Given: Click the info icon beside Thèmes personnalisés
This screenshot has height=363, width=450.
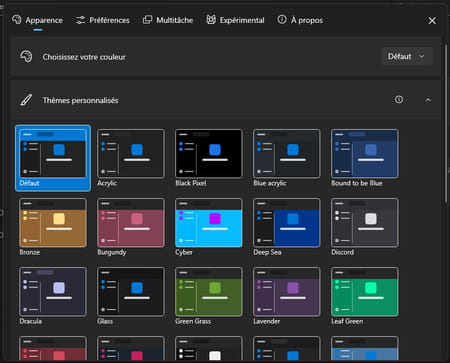Looking at the screenshot, I should click(x=399, y=100).
